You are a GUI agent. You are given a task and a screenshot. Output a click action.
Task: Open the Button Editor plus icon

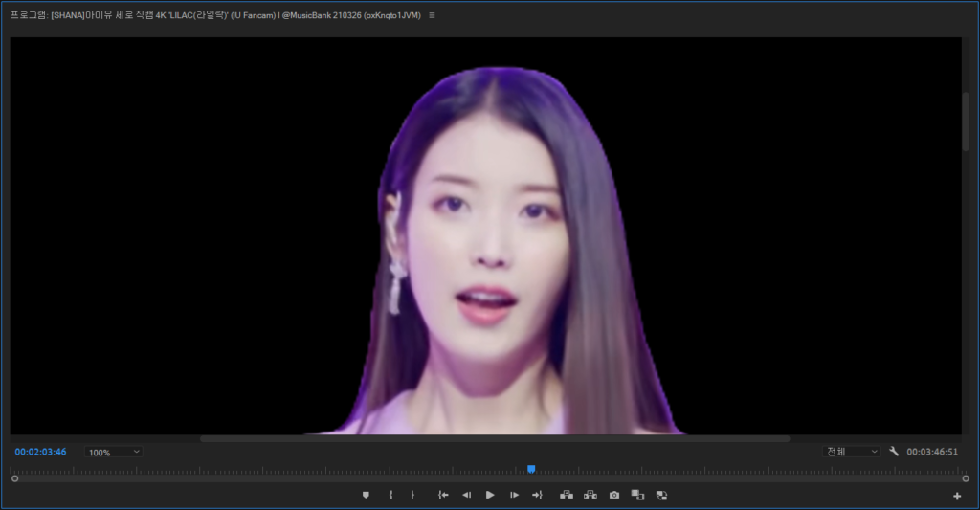[x=957, y=497]
